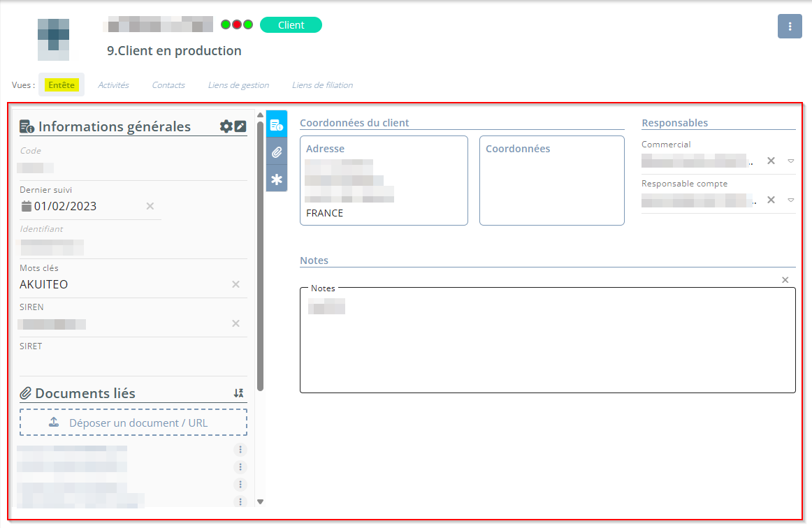The height and width of the screenshot is (528, 812).
Task: Click inside the Notes text area
Action: point(547,349)
